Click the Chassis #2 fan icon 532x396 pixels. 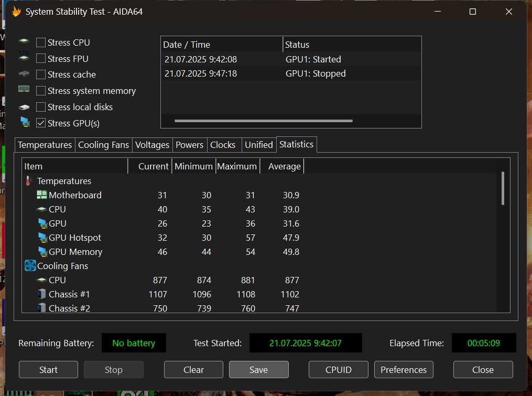pyautogui.click(x=42, y=308)
